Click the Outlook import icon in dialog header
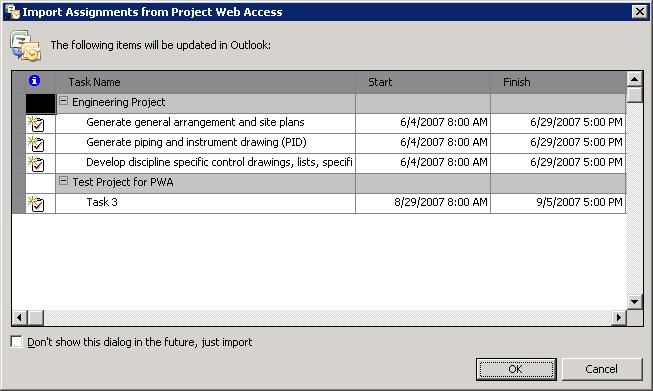The image size is (653, 391). pyautogui.click(x=25, y=46)
